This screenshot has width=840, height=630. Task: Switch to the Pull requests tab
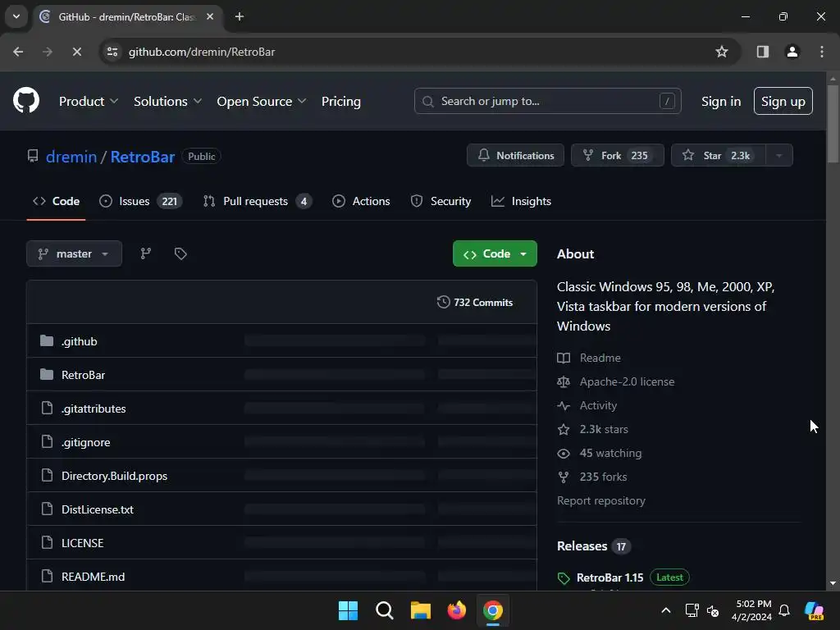[x=257, y=202]
